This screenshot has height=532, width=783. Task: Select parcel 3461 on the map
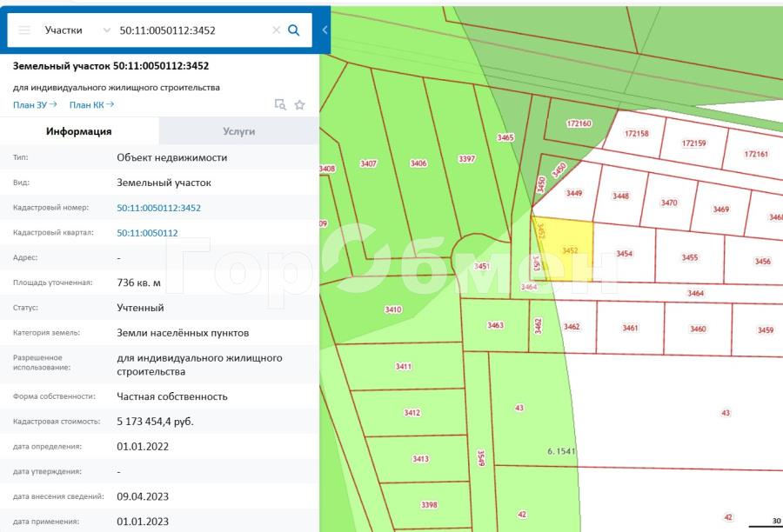tap(630, 328)
